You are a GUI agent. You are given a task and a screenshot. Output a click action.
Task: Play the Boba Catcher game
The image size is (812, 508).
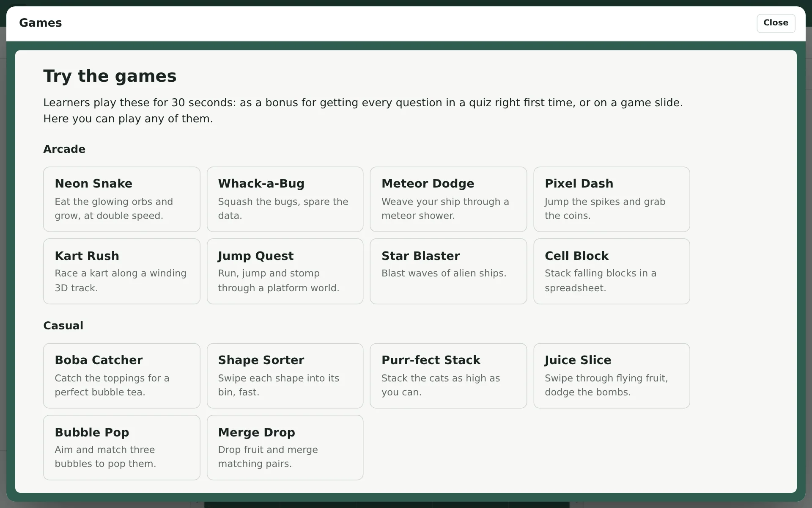[122, 375]
